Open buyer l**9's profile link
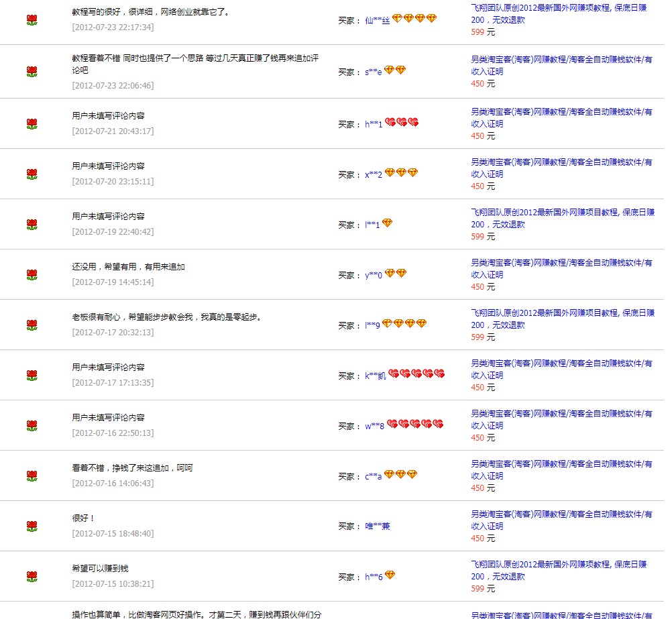The image size is (672, 619). click(x=372, y=326)
